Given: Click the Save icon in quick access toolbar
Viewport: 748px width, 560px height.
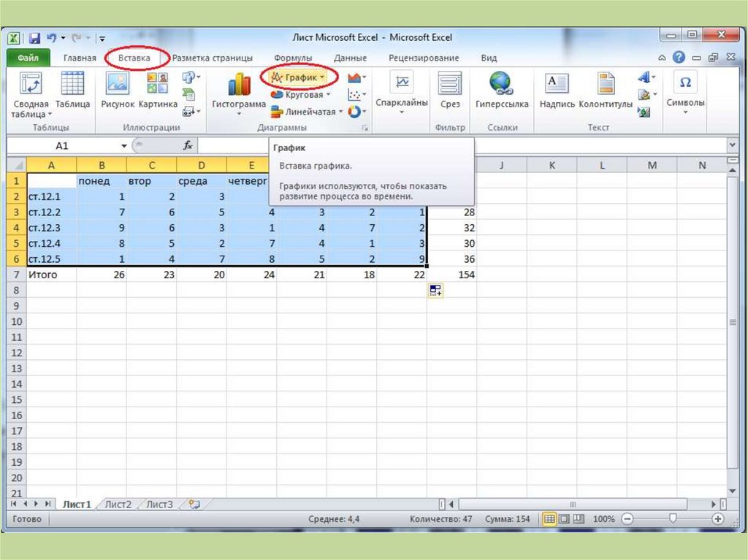Looking at the screenshot, I should pyautogui.click(x=34, y=37).
